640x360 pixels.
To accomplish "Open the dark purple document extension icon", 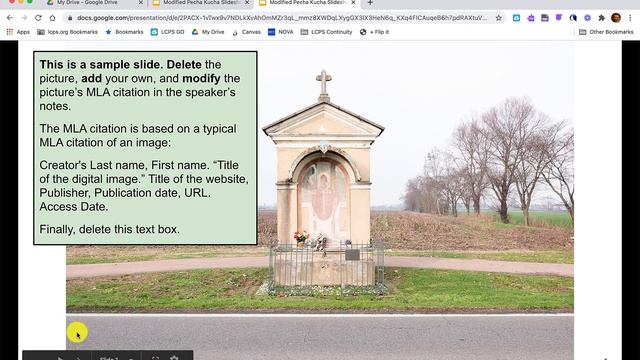I will point(545,18).
